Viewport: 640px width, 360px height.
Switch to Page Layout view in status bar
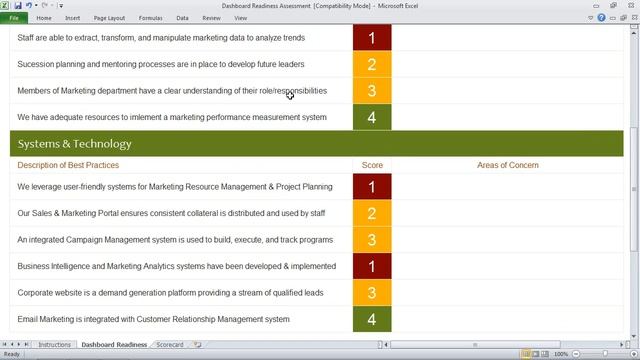click(x=536, y=354)
